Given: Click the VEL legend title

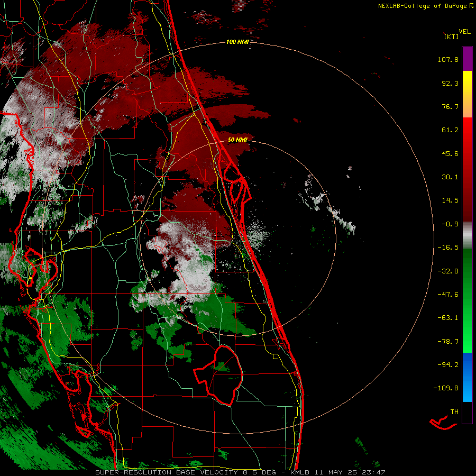Looking at the screenshot, I should tap(464, 32).
